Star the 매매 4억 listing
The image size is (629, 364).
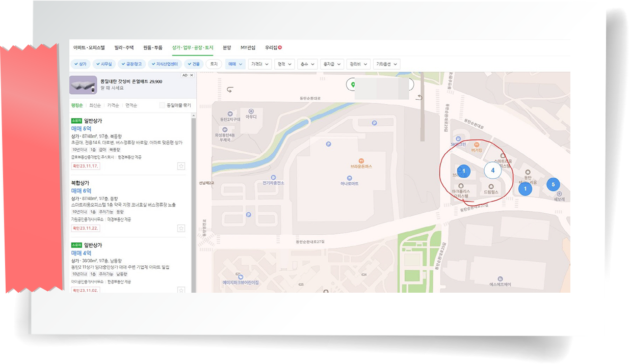181,290
